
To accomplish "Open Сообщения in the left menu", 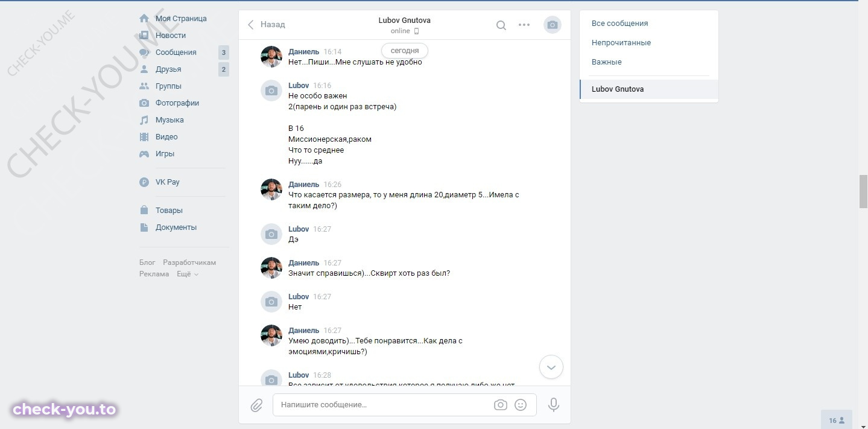I will point(176,52).
